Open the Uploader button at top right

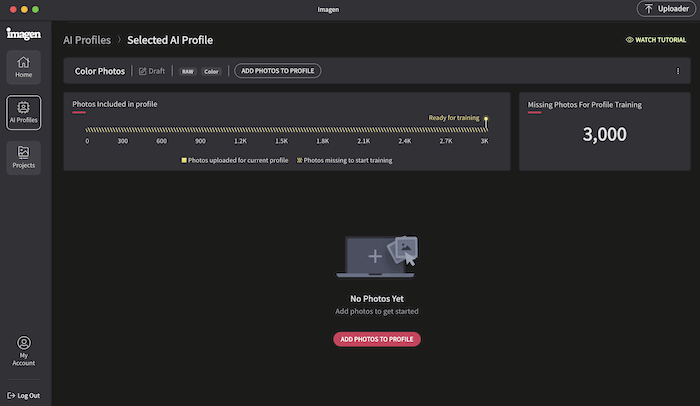click(666, 9)
